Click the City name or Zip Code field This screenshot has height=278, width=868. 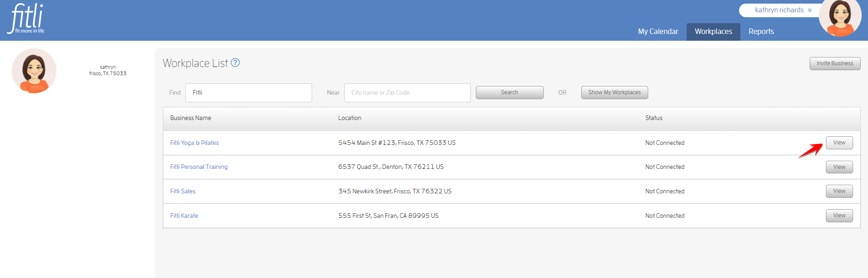tap(408, 92)
